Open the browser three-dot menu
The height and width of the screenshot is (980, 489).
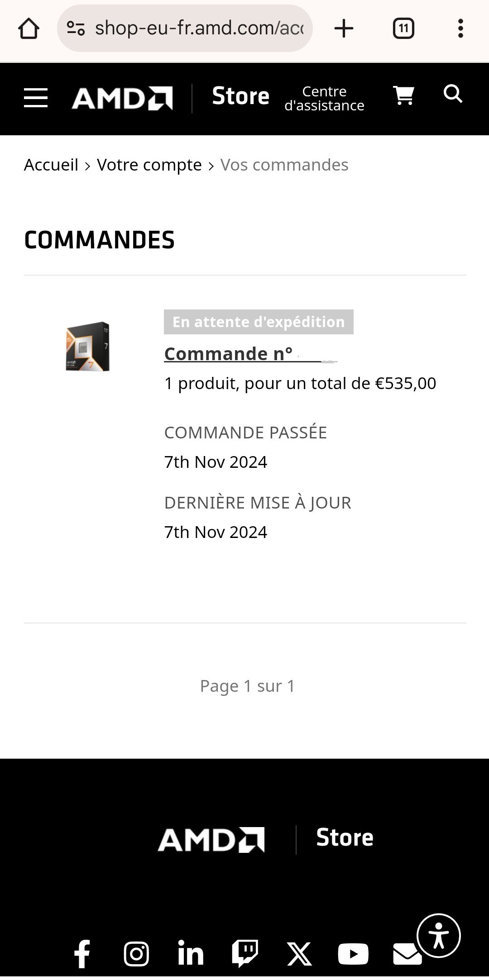[460, 29]
